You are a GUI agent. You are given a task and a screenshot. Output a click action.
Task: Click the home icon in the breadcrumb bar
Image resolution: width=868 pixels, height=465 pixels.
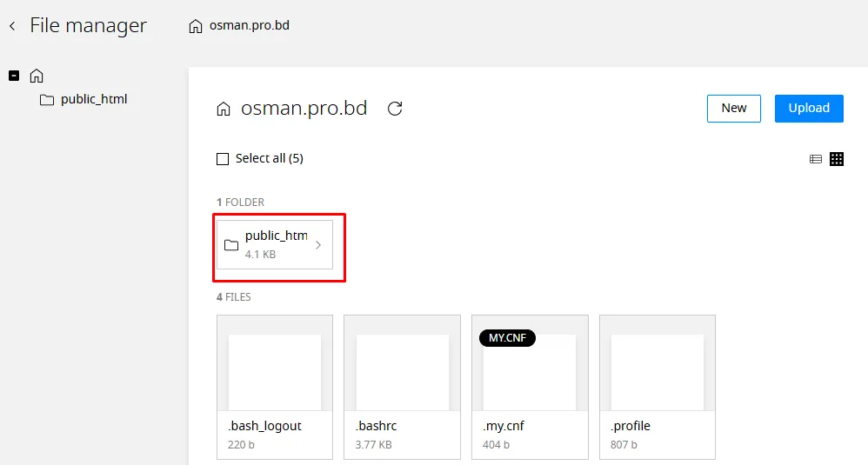click(x=196, y=26)
